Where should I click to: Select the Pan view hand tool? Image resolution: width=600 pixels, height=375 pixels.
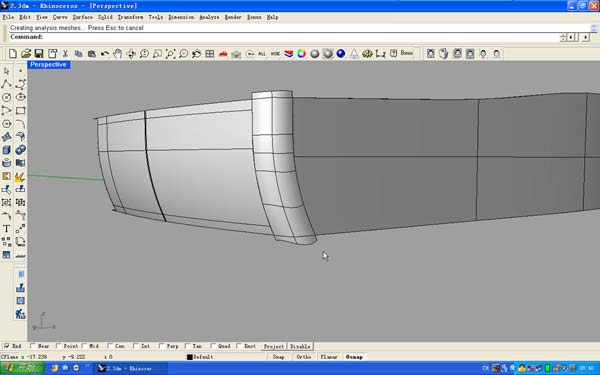[x=117, y=54]
